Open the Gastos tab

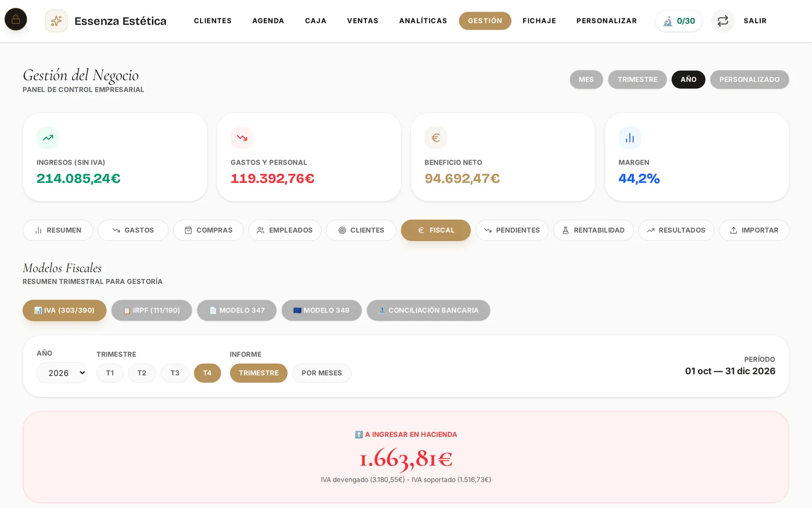(133, 230)
